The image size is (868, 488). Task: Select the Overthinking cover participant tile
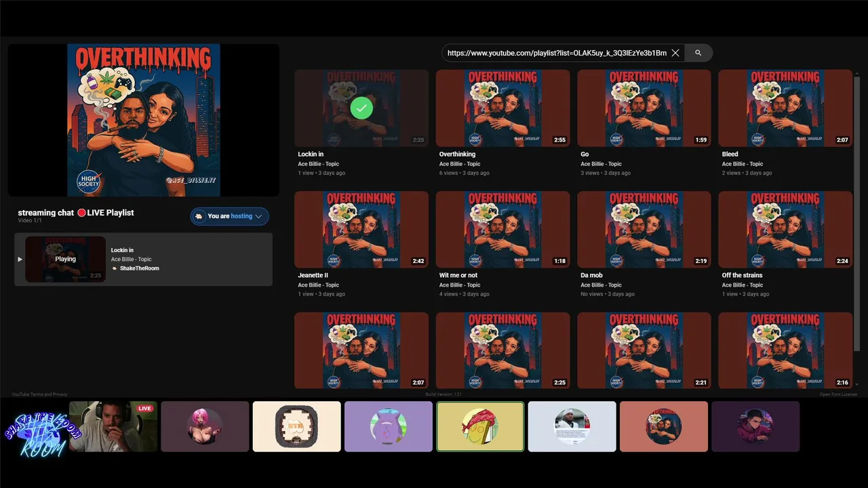(x=664, y=426)
